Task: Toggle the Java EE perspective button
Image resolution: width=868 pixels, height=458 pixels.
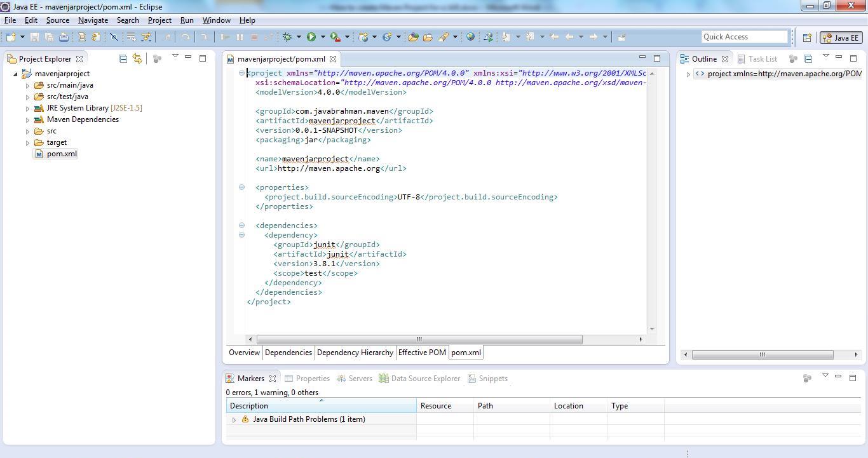Action: coord(841,37)
